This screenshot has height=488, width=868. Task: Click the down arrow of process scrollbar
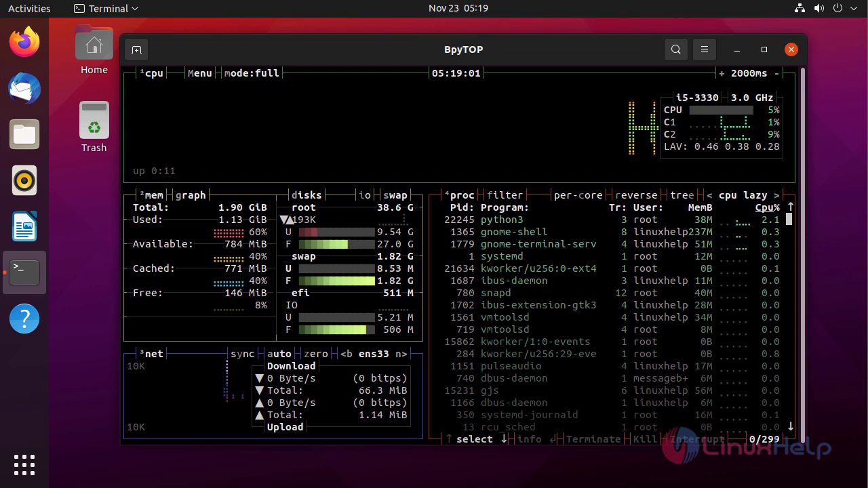pos(790,426)
